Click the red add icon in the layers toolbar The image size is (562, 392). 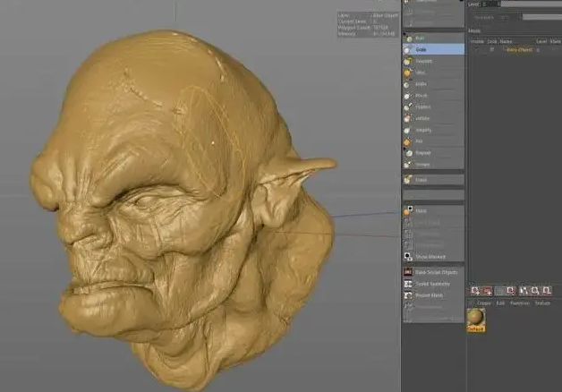(488, 291)
